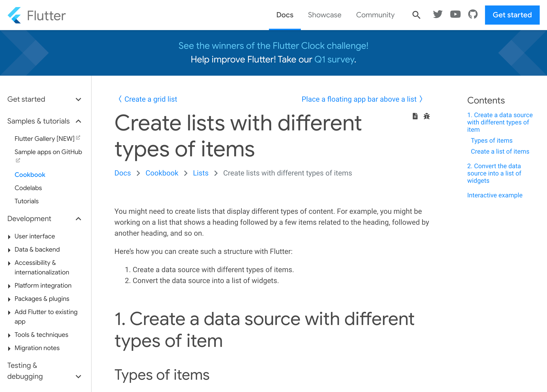Open Flutter's Twitter icon link
547x392 pixels.
(438, 15)
